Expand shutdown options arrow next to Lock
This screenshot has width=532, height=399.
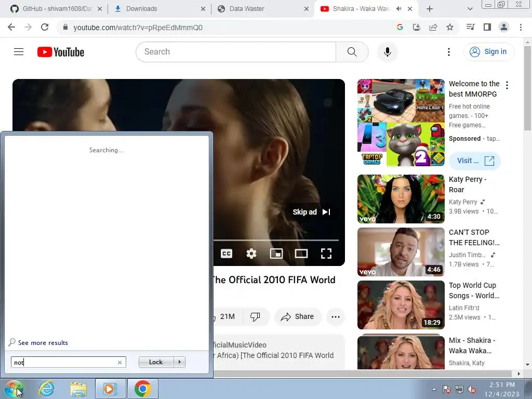tap(179, 362)
